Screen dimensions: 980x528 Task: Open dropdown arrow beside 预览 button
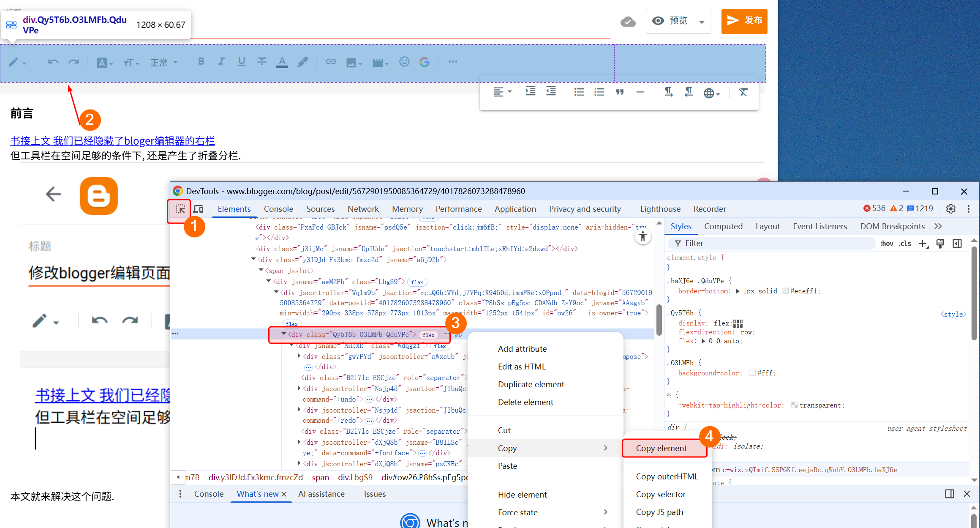pos(702,22)
